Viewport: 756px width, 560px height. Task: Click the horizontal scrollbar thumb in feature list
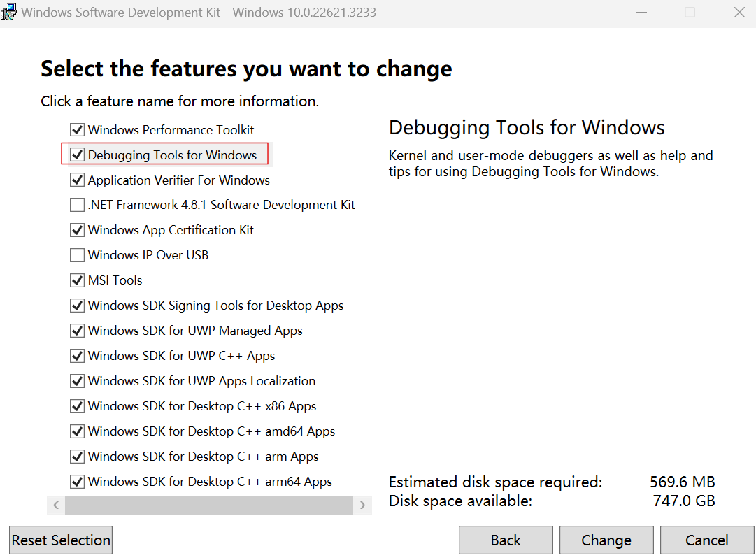coord(209,505)
